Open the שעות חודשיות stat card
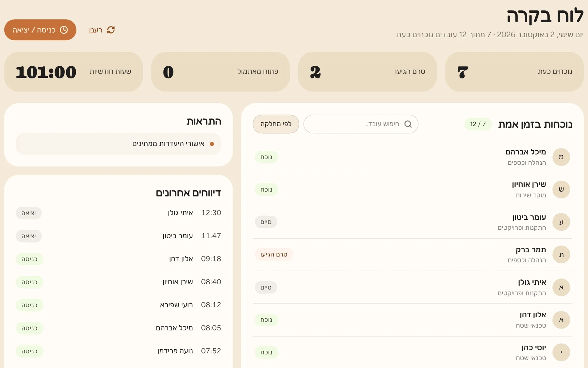 tap(73, 72)
